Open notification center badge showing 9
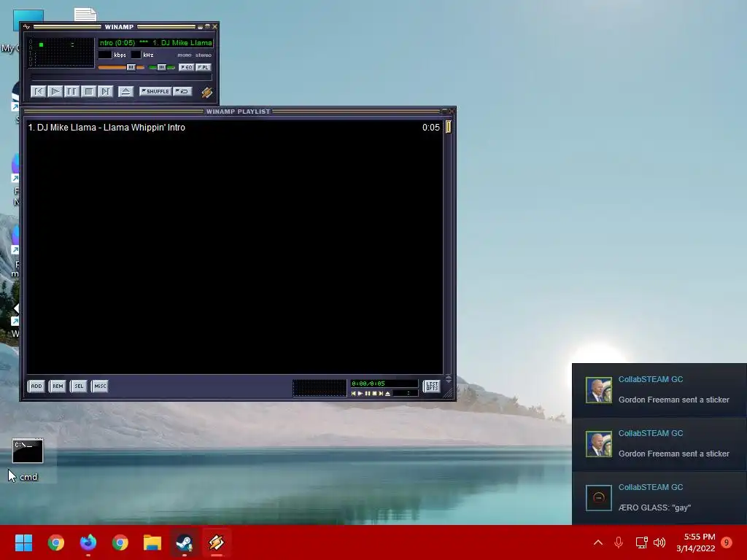This screenshot has width=747, height=560. click(727, 542)
